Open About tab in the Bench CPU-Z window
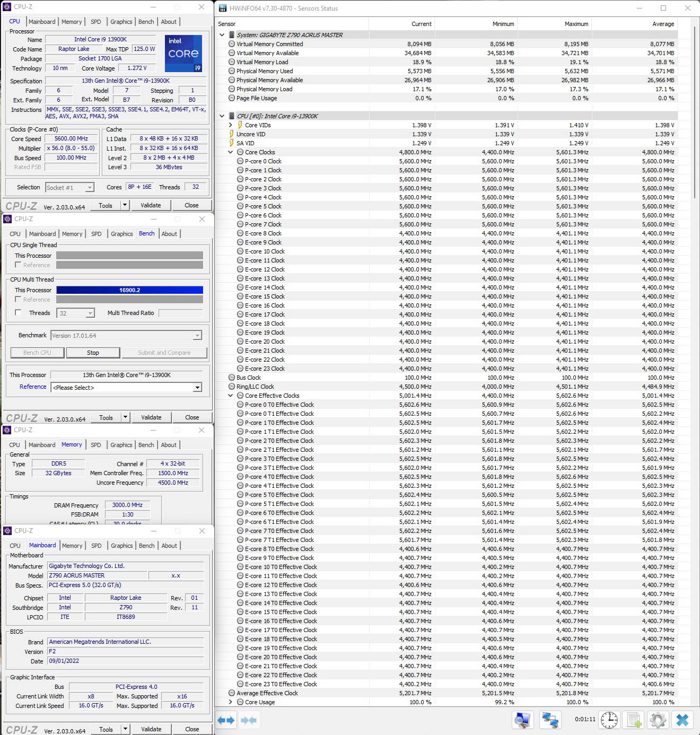The width and height of the screenshot is (700, 735). click(170, 234)
